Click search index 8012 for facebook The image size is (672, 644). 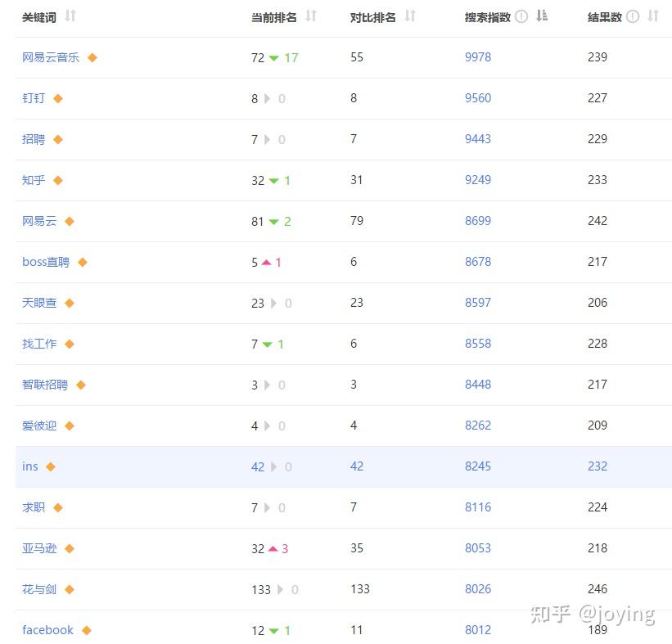tap(478, 630)
